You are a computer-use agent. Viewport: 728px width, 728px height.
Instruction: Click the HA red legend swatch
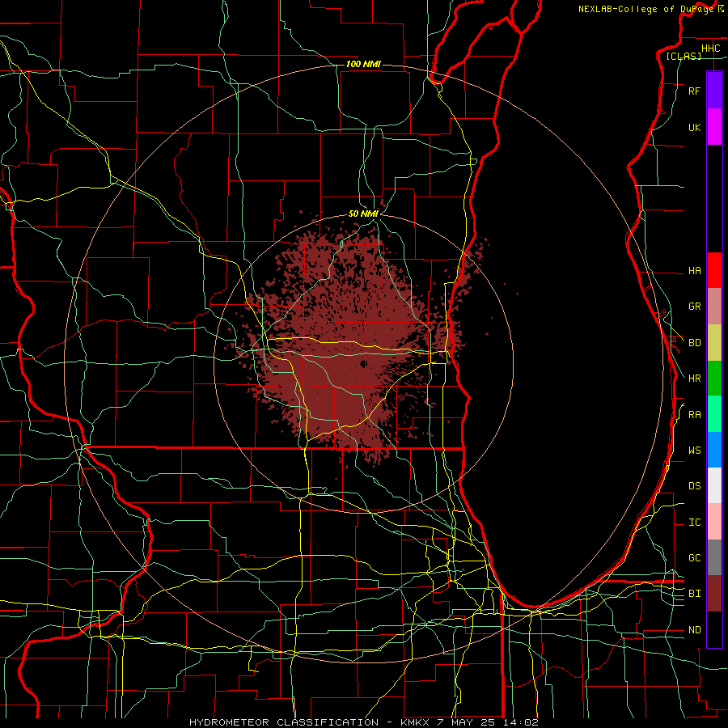click(x=714, y=270)
